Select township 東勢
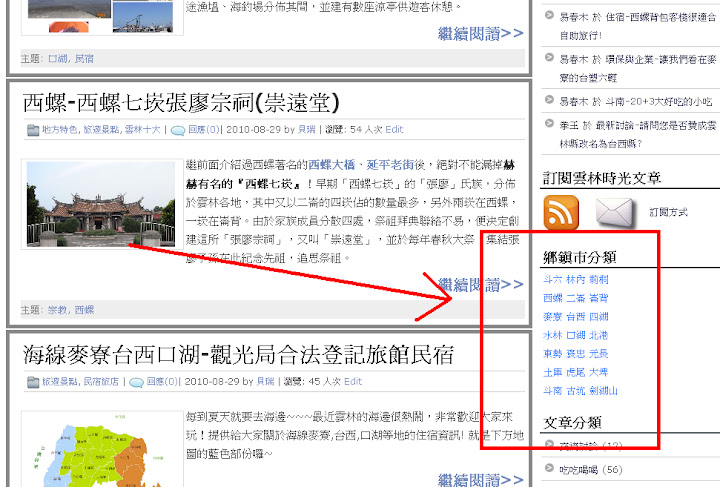This screenshot has height=487, width=720. (552, 354)
